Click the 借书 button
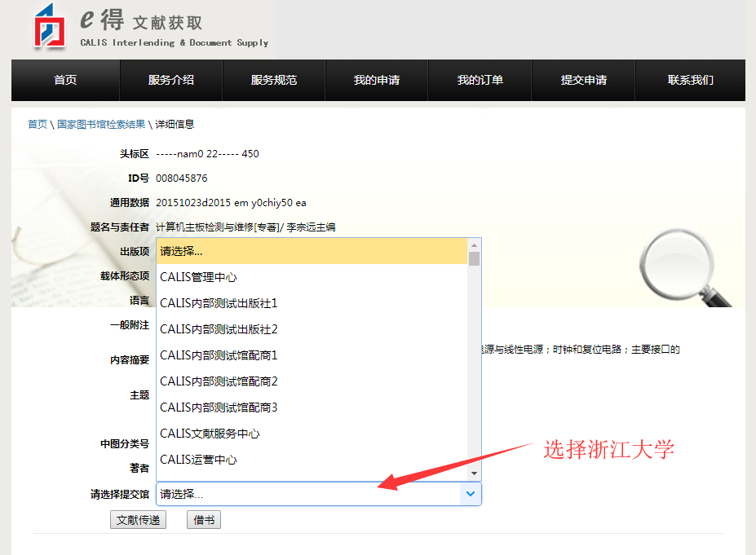Viewport: 756px width, 555px height. click(x=204, y=520)
